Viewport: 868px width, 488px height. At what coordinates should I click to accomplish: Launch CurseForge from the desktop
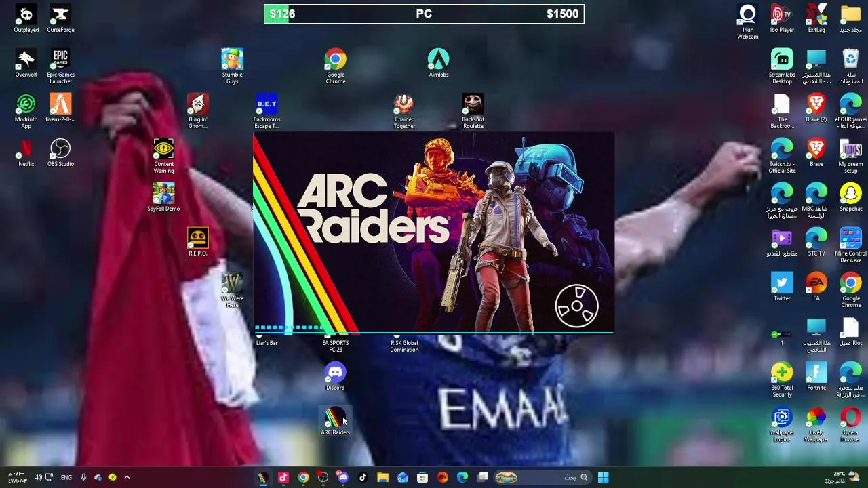pyautogui.click(x=60, y=19)
